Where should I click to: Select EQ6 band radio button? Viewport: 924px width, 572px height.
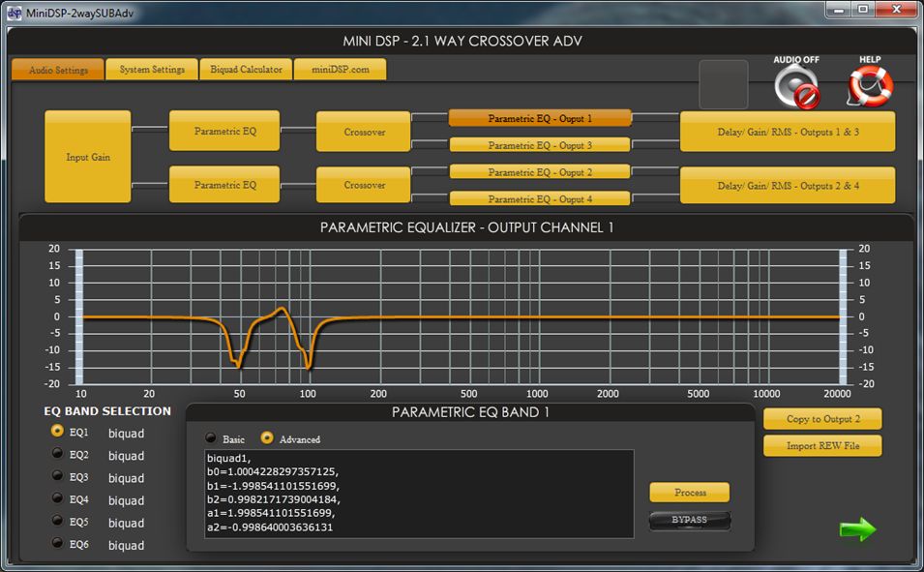pos(57,543)
